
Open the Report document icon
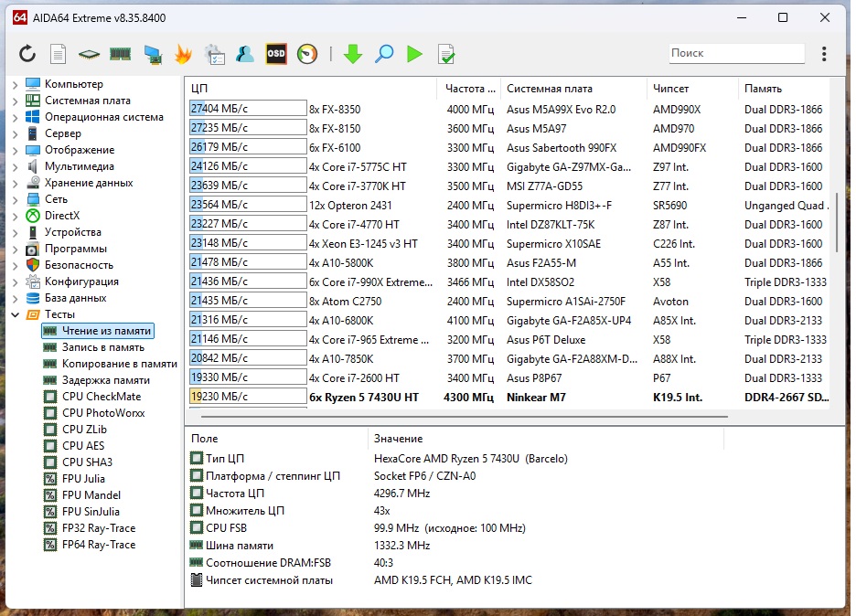point(58,54)
